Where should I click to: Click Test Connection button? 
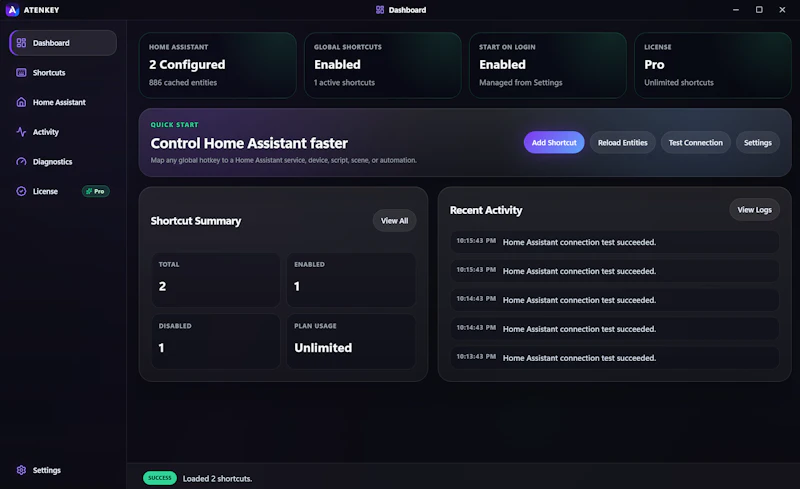(x=695, y=142)
